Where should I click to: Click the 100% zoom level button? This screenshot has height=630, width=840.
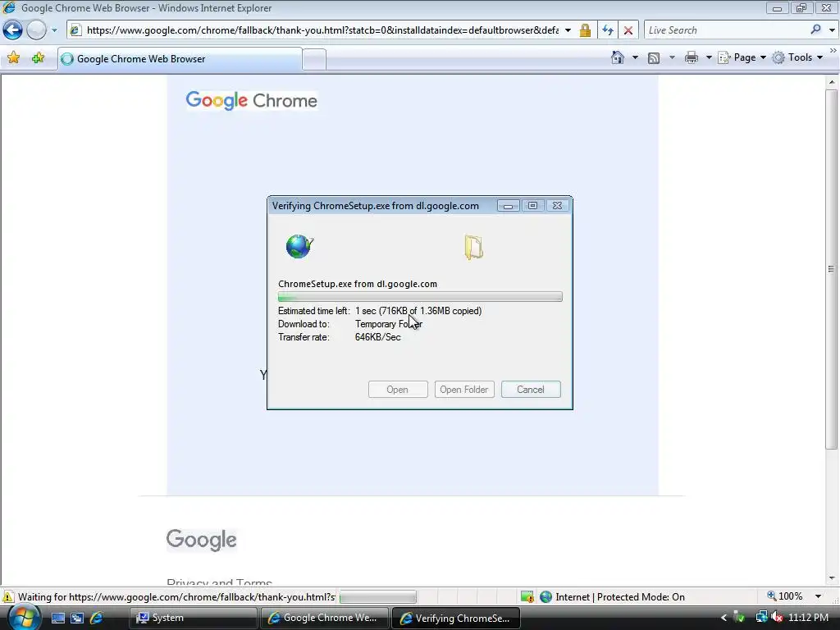tap(785, 596)
